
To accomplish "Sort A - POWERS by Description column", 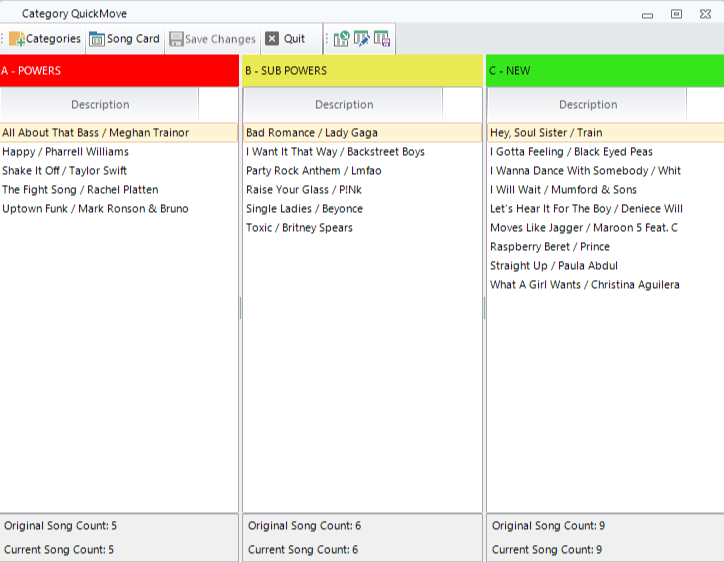I will [x=99, y=104].
